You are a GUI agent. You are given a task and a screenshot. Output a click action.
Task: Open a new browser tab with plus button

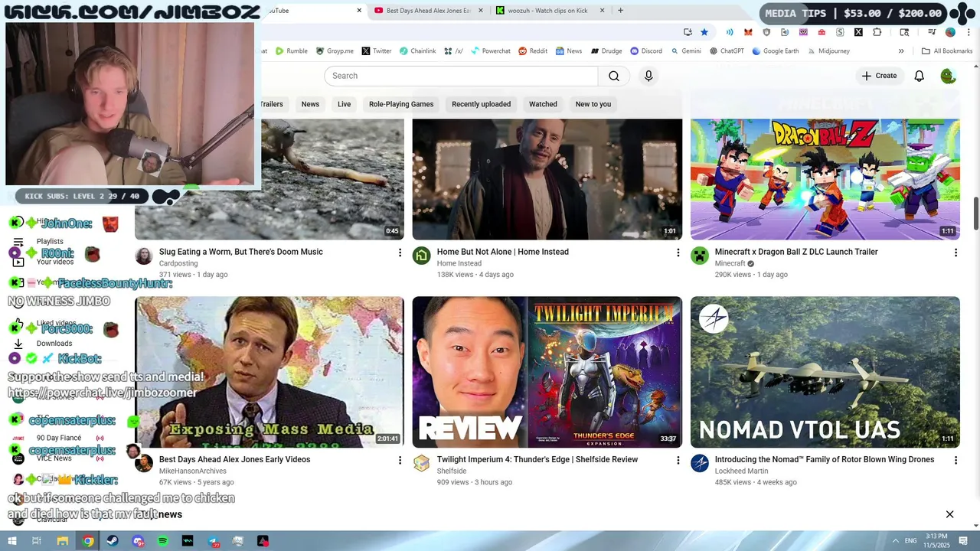[620, 11]
